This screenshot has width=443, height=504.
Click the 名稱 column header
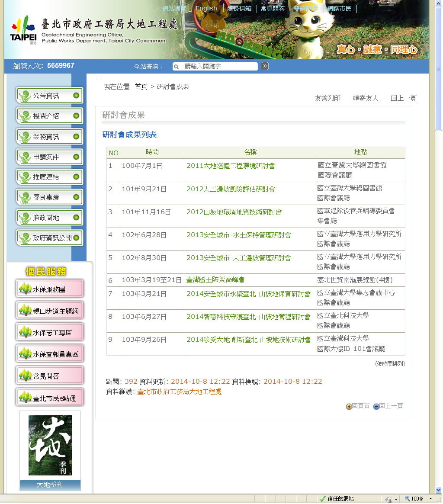click(250, 152)
